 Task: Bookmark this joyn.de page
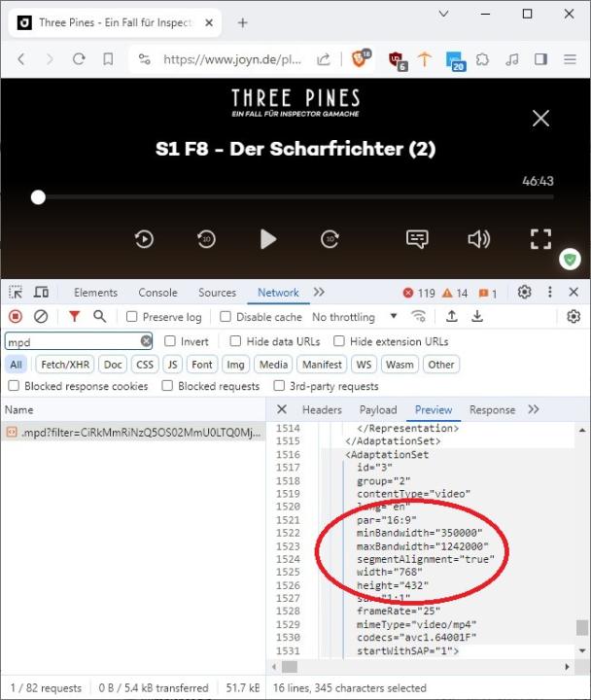[x=108, y=59]
